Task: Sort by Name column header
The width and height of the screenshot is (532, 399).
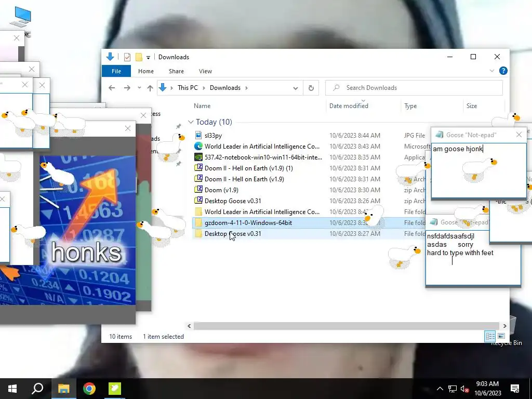Action: click(x=202, y=106)
